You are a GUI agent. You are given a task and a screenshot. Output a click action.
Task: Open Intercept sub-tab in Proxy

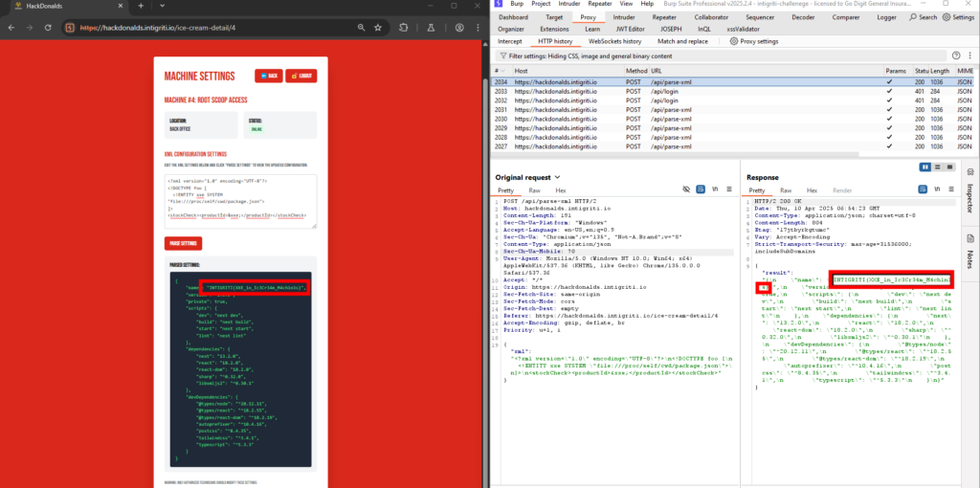coord(509,41)
